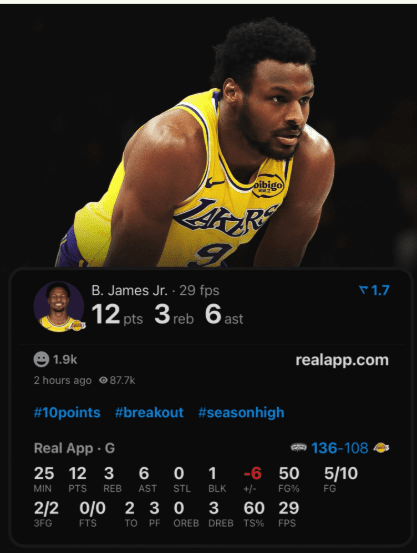
Task: Click the Lakers badge on avatar
Action: 77,325
